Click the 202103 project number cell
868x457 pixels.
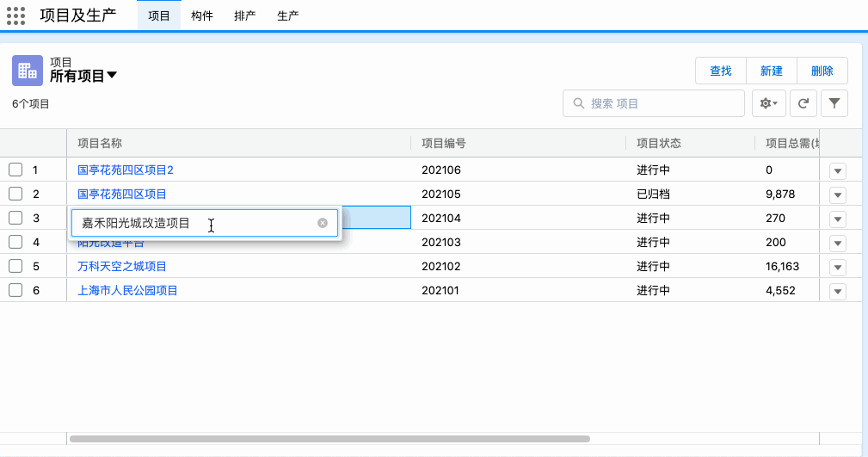(441, 242)
